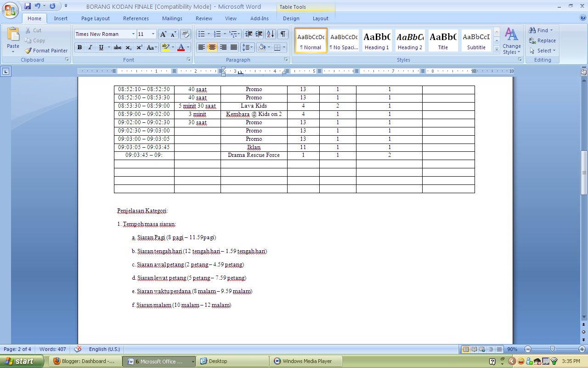Clear all formatting
This screenshot has height=368, width=588.
pos(186,34)
